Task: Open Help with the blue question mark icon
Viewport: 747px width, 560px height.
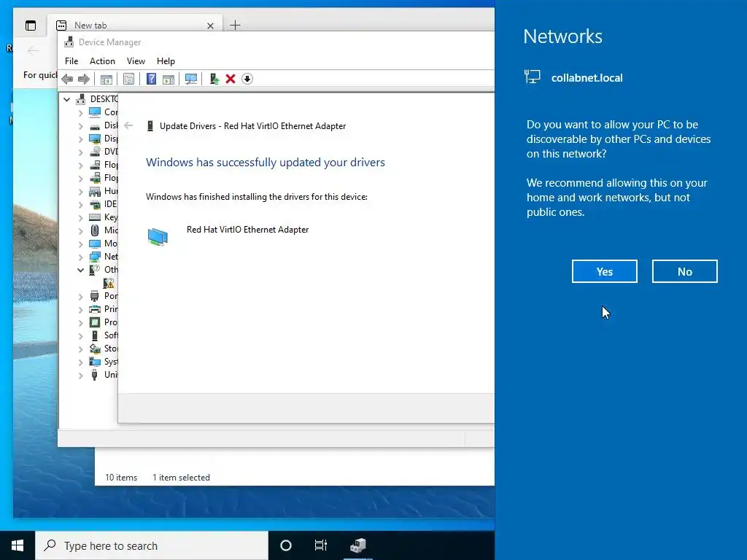Action: 151,79
